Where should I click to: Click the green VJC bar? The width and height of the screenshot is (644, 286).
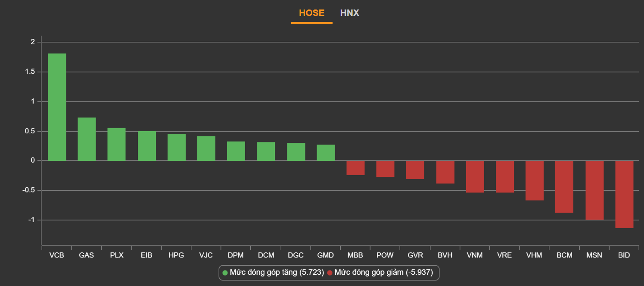[206, 148]
